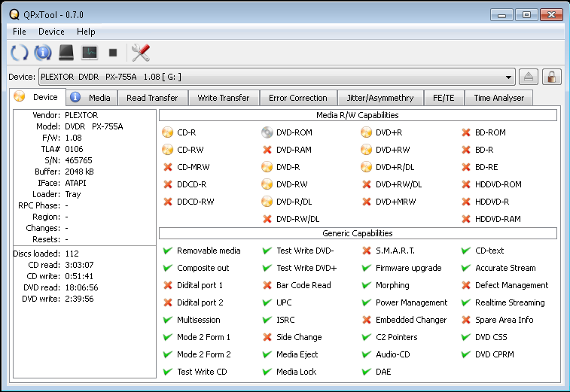Click the green check beside DVD CSS

click(466, 337)
